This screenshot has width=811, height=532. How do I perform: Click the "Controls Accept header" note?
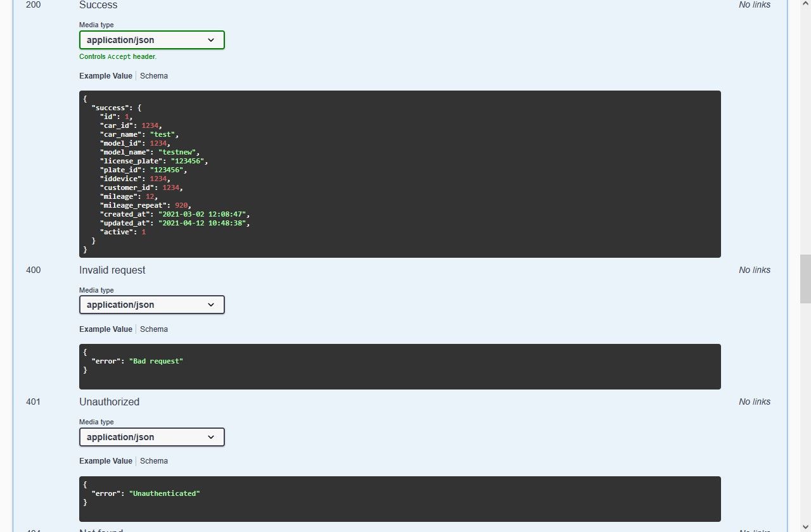(x=118, y=57)
